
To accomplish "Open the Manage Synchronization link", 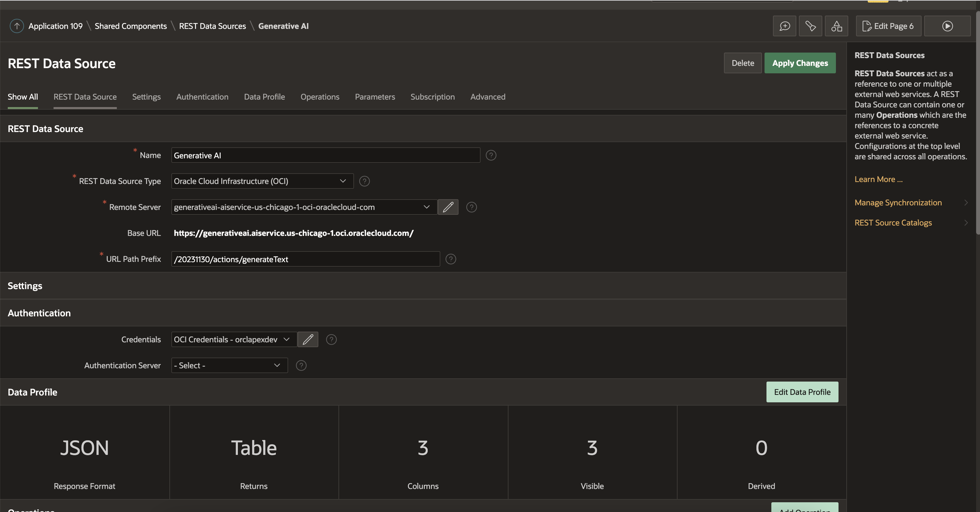I will 898,202.
